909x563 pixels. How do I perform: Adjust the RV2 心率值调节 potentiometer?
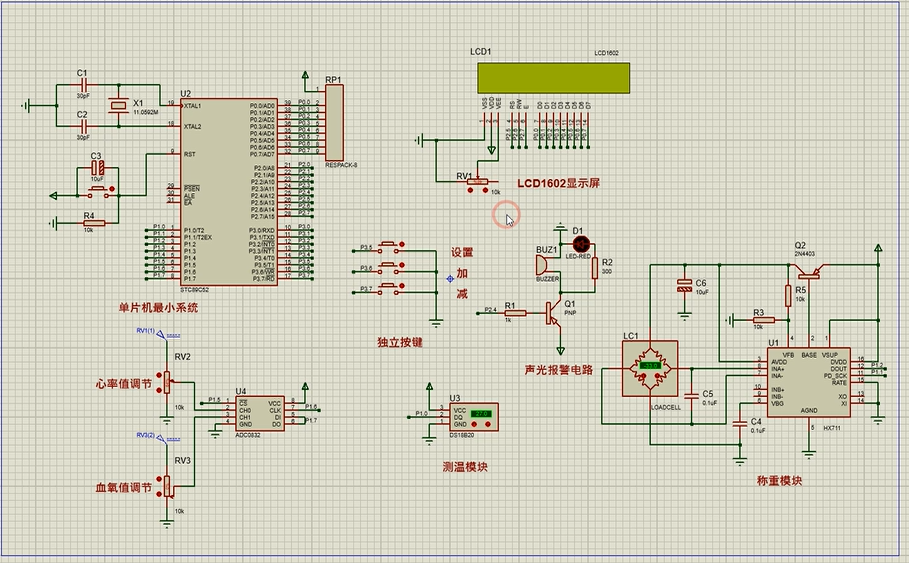167,381
